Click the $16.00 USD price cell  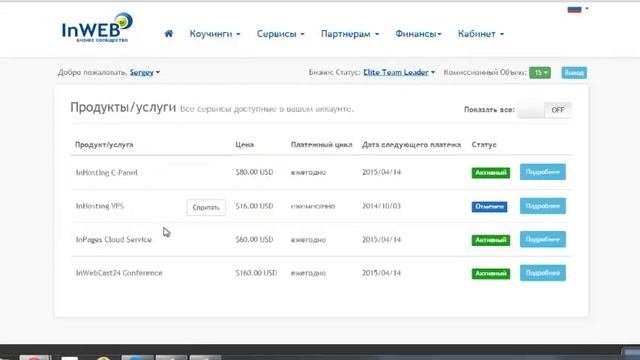coord(254,206)
